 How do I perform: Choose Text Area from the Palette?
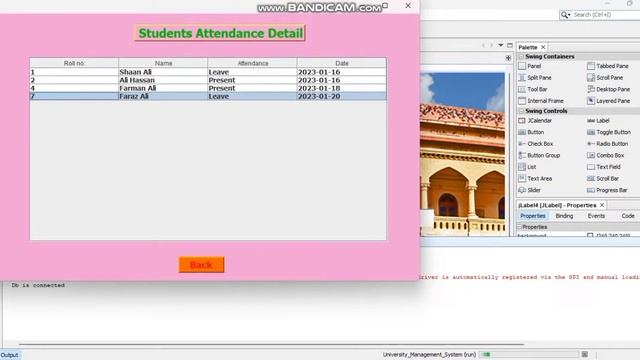click(535, 179)
